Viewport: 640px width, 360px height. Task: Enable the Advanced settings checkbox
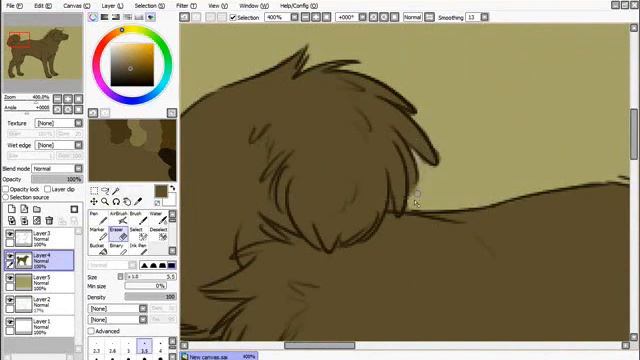click(91, 331)
